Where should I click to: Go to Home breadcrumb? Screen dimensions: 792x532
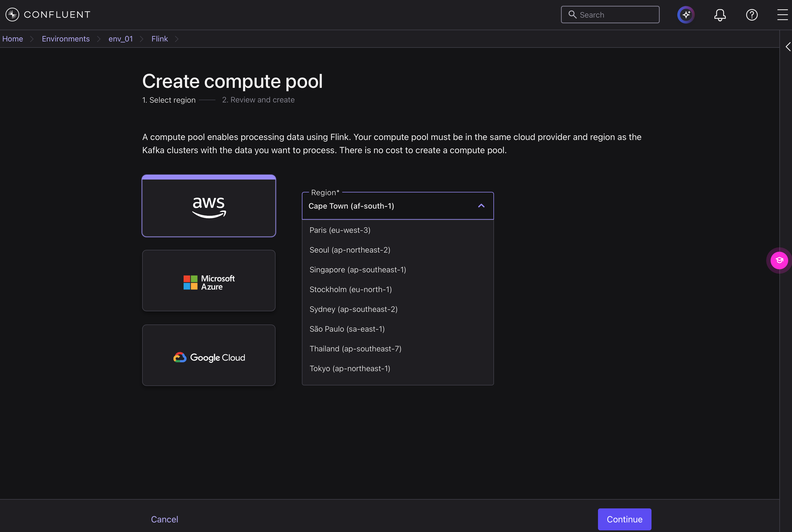[13, 39]
